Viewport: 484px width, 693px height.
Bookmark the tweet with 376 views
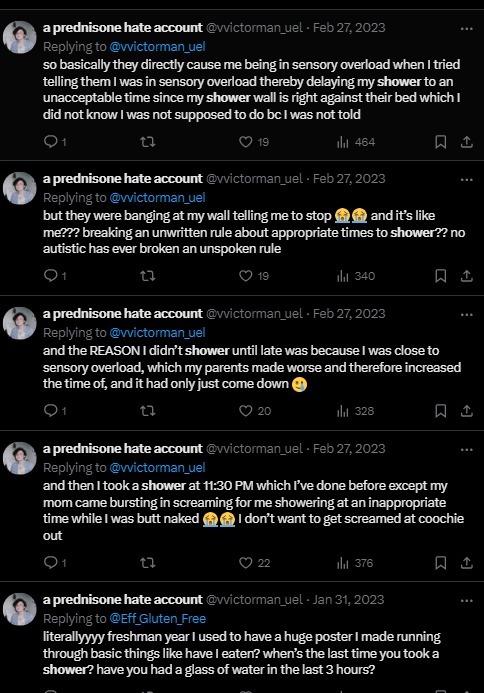pos(440,563)
